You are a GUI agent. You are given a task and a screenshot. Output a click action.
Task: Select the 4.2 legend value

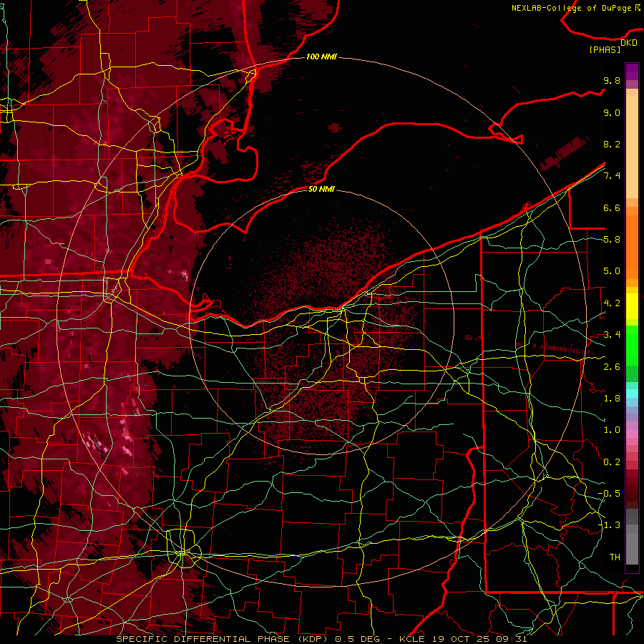pos(612,303)
